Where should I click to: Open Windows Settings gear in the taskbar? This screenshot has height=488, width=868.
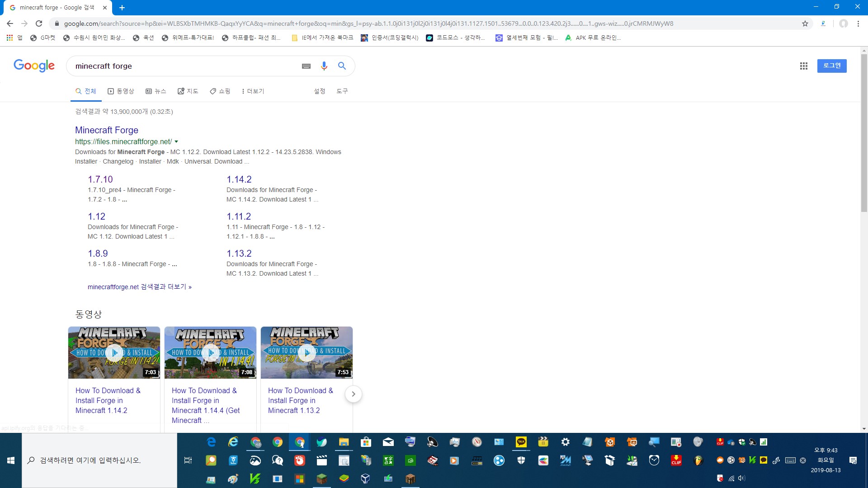coord(566,442)
